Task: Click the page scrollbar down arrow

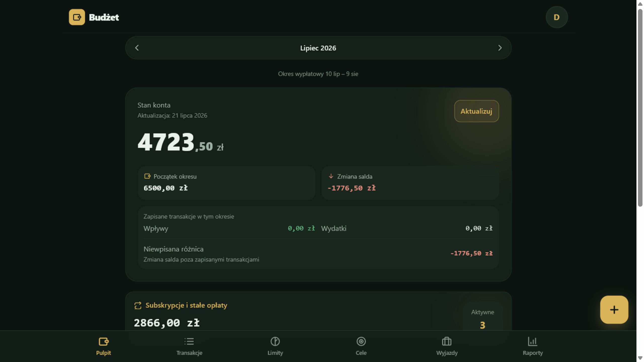Action: (x=640, y=358)
